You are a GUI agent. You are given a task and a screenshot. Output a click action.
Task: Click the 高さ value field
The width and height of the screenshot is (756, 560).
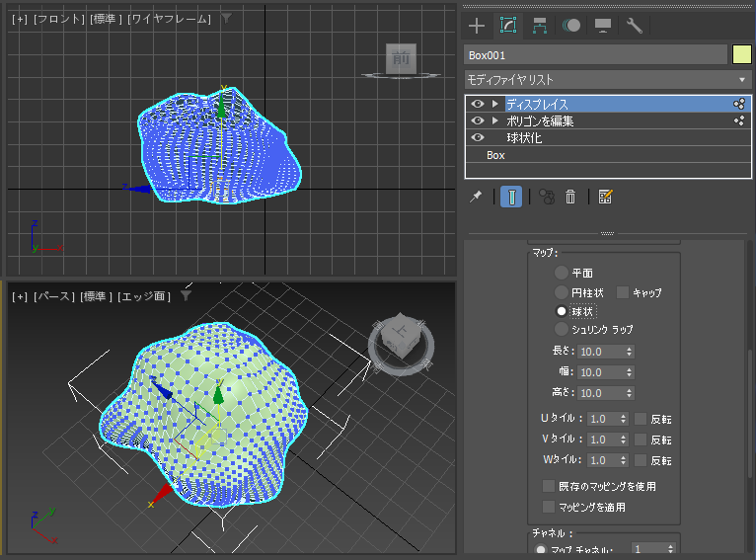[601, 393]
